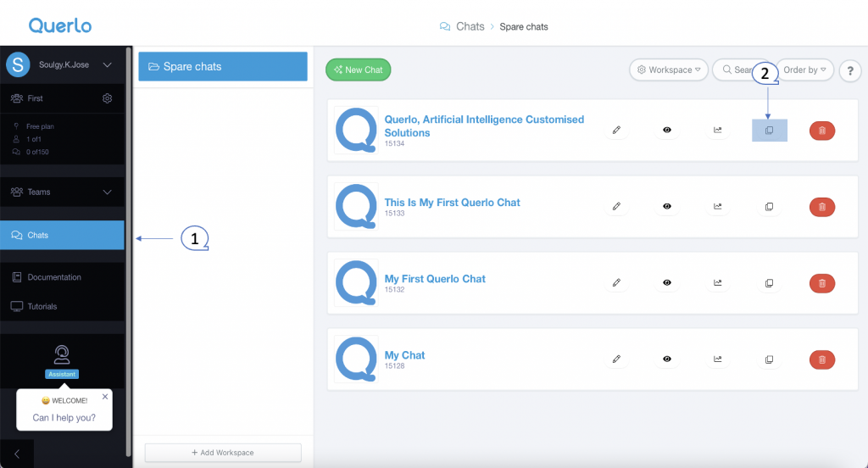868x468 pixels.
Task: Click the S user avatar
Action: pyautogui.click(x=18, y=64)
